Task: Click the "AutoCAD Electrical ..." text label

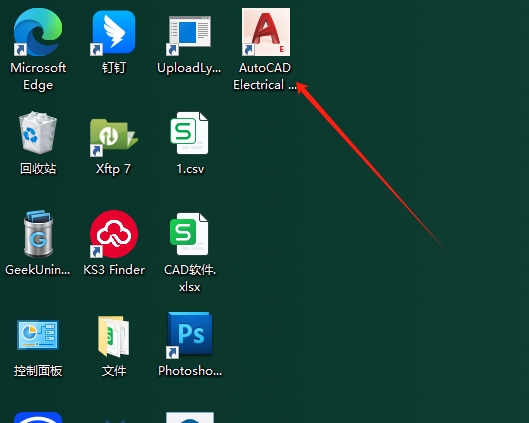Action: pyautogui.click(x=265, y=77)
